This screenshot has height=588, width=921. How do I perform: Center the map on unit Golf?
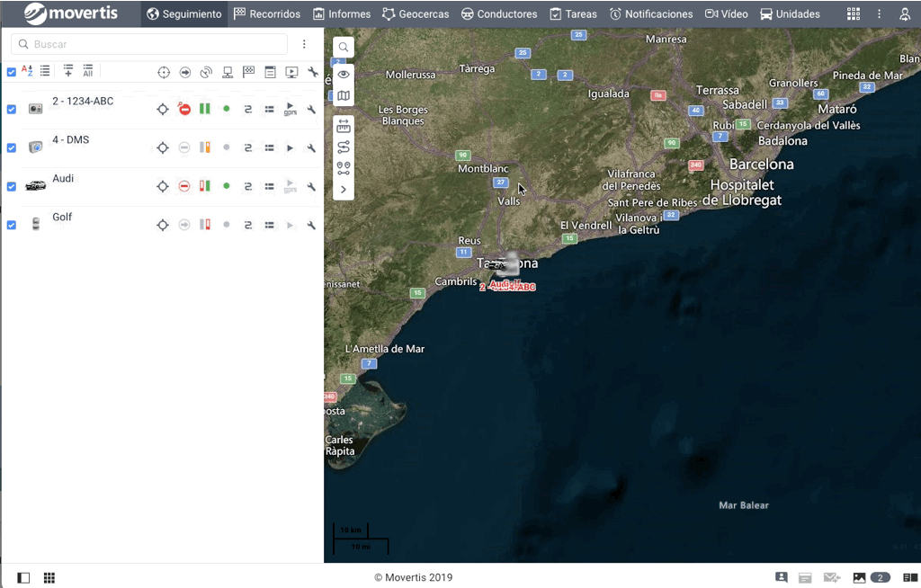click(x=163, y=225)
